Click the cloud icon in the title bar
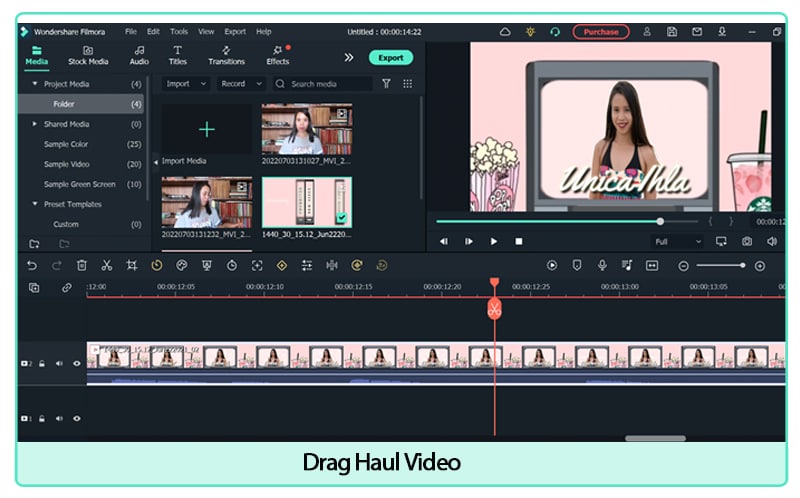 (x=505, y=32)
